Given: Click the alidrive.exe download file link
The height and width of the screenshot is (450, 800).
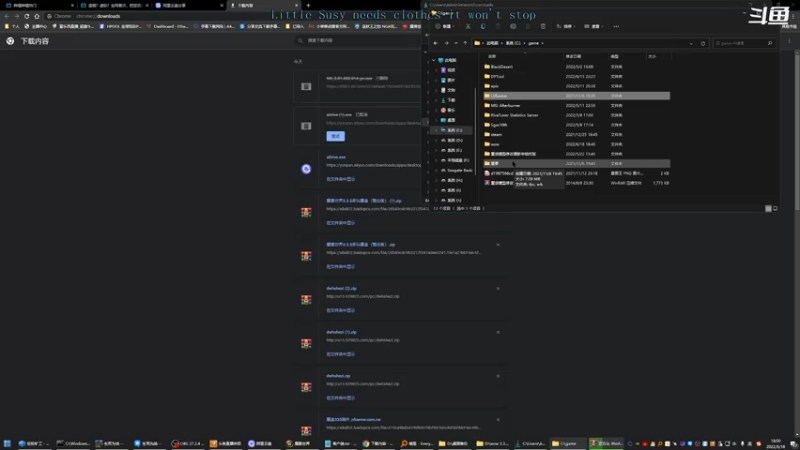Looking at the screenshot, I should pyautogui.click(x=336, y=157).
